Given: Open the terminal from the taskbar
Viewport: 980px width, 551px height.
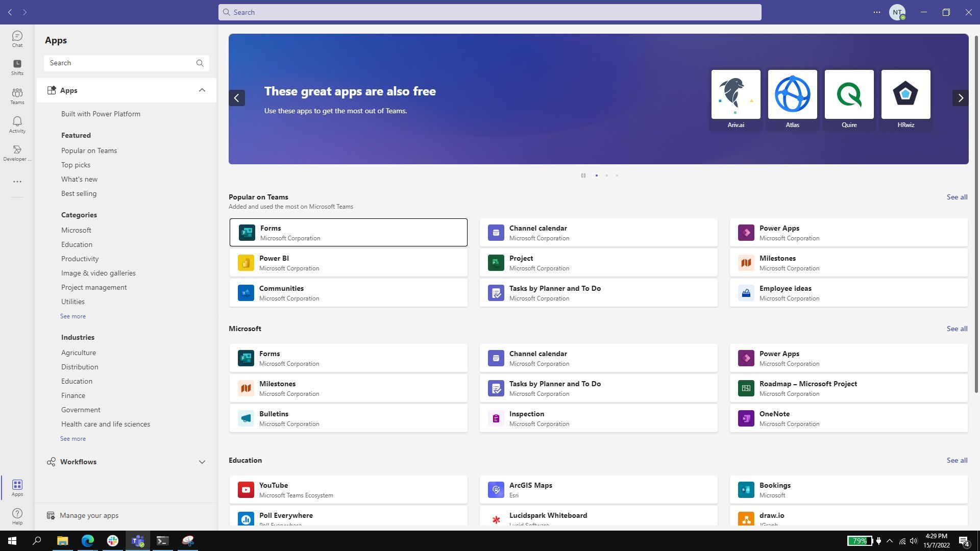Looking at the screenshot, I should (162, 541).
